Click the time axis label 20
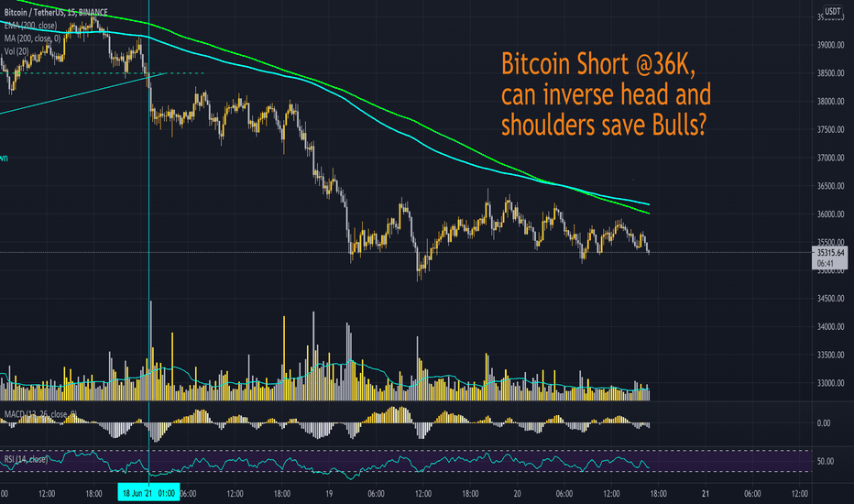 (x=517, y=494)
